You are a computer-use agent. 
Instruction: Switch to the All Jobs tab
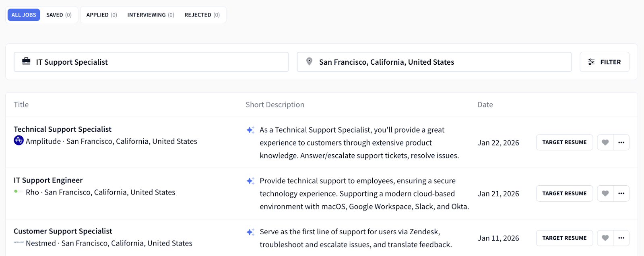(24, 15)
